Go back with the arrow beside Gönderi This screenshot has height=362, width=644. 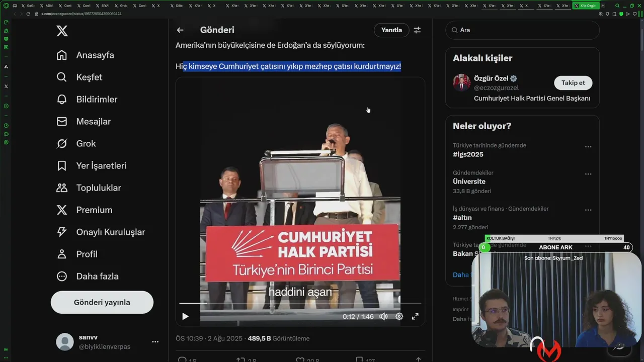[180, 30]
